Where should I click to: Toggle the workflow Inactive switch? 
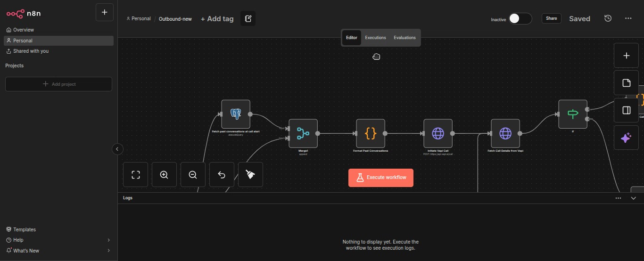(520, 19)
